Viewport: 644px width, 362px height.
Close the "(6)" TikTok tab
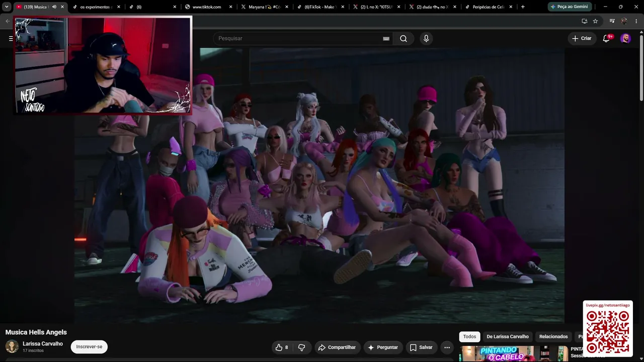click(x=175, y=7)
